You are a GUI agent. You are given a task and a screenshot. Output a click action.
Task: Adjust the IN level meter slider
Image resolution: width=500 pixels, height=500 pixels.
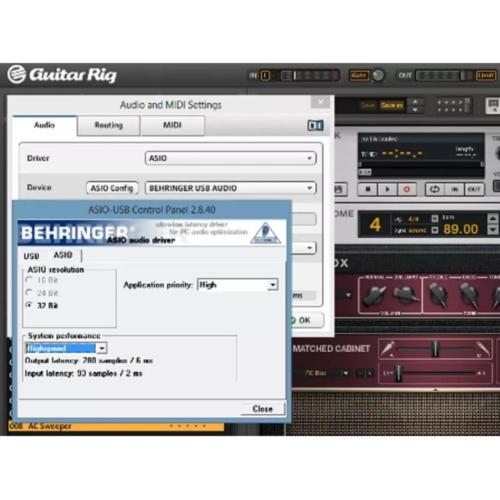point(294,76)
